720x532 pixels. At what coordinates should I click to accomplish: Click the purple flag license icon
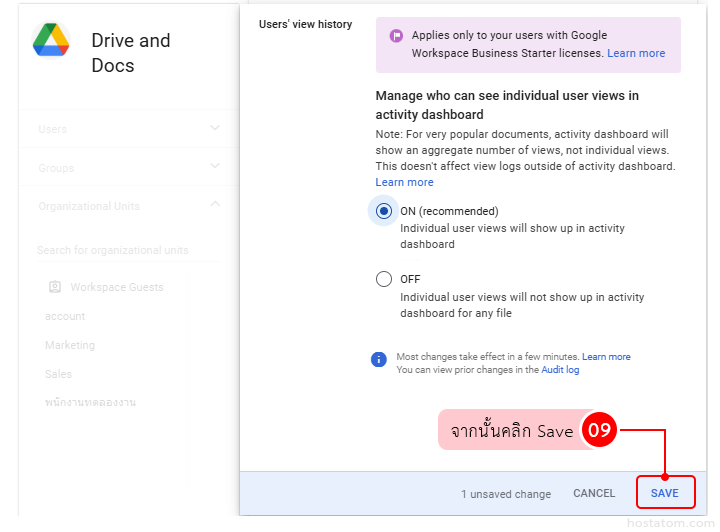(x=396, y=35)
